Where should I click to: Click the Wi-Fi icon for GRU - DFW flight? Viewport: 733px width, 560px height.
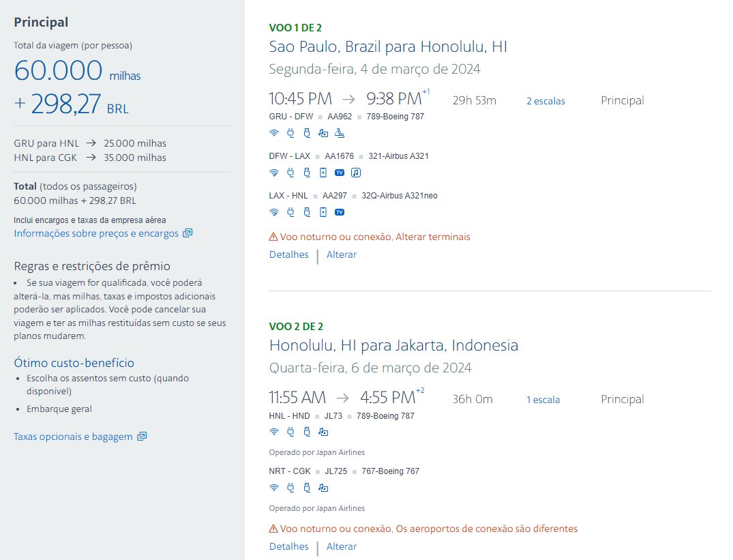[274, 133]
